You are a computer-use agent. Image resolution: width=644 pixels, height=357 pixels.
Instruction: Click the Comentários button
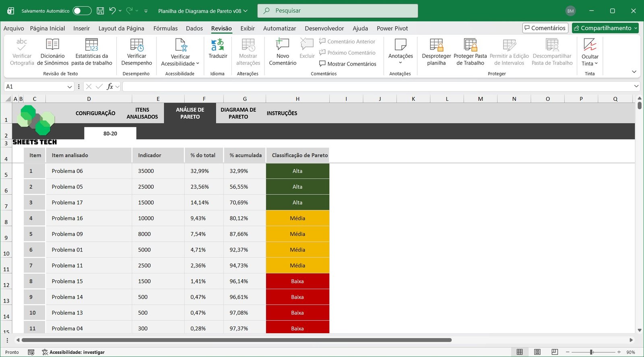pos(545,28)
